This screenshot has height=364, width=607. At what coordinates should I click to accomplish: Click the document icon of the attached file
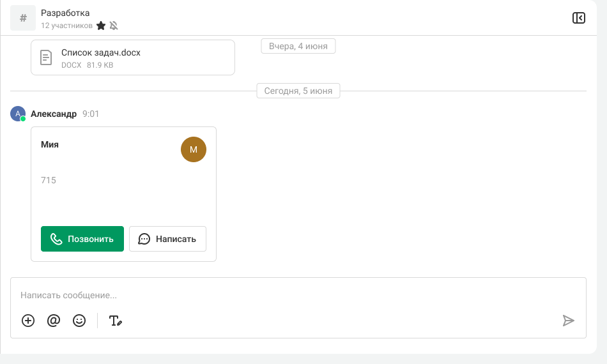click(x=46, y=58)
